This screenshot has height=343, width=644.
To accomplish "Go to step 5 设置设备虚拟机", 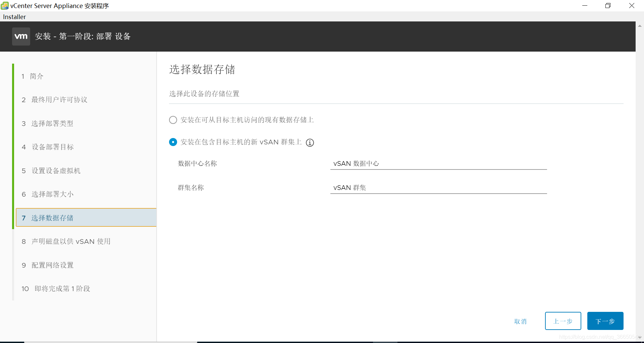I will [x=51, y=171].
